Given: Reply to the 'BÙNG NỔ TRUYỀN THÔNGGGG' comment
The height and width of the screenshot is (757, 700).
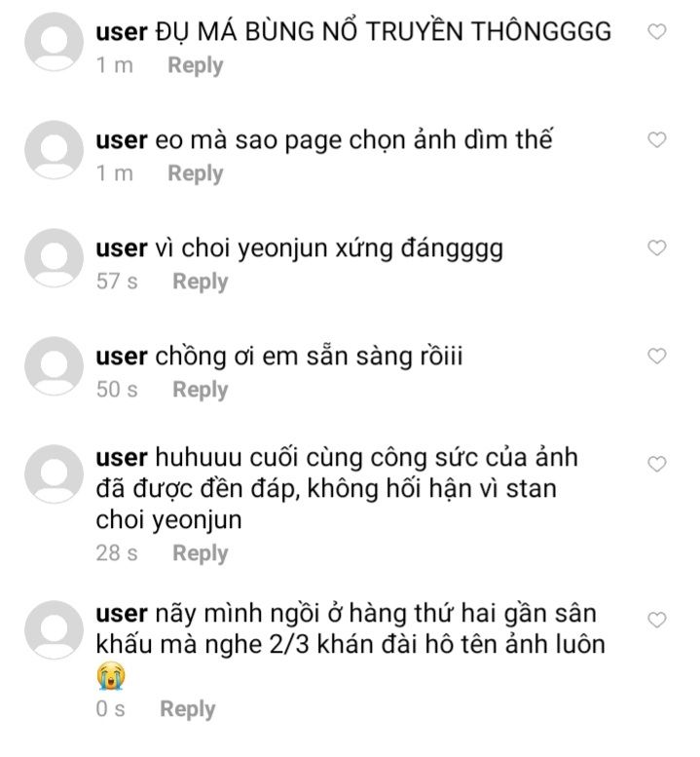Looking at the screenshot, I should (196, 65).
